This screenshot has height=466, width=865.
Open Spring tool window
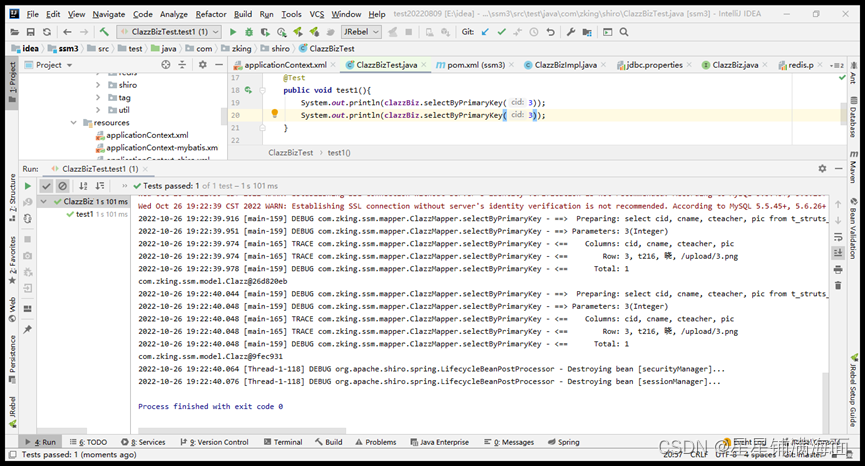(564, 442)
